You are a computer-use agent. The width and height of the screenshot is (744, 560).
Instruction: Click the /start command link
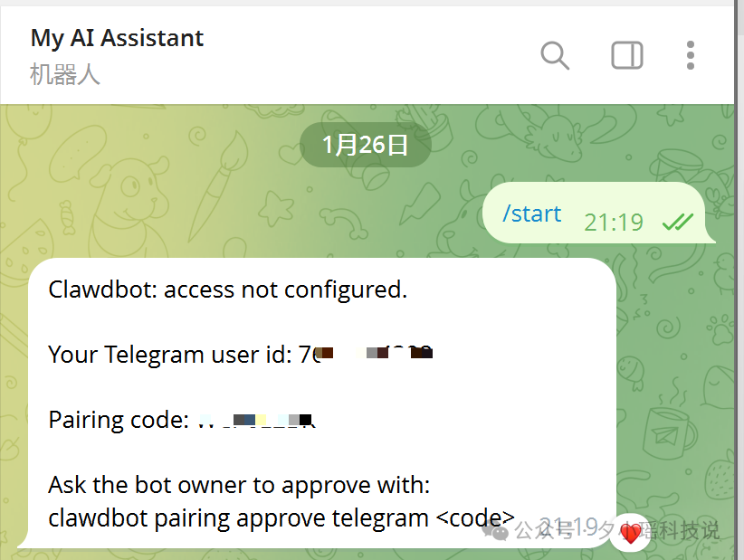point(532,214)
